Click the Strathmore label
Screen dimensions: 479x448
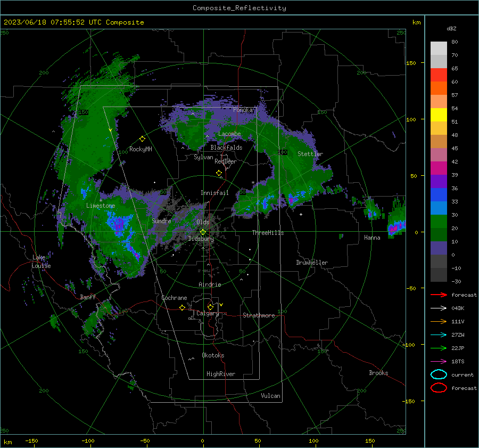point(259,315)
